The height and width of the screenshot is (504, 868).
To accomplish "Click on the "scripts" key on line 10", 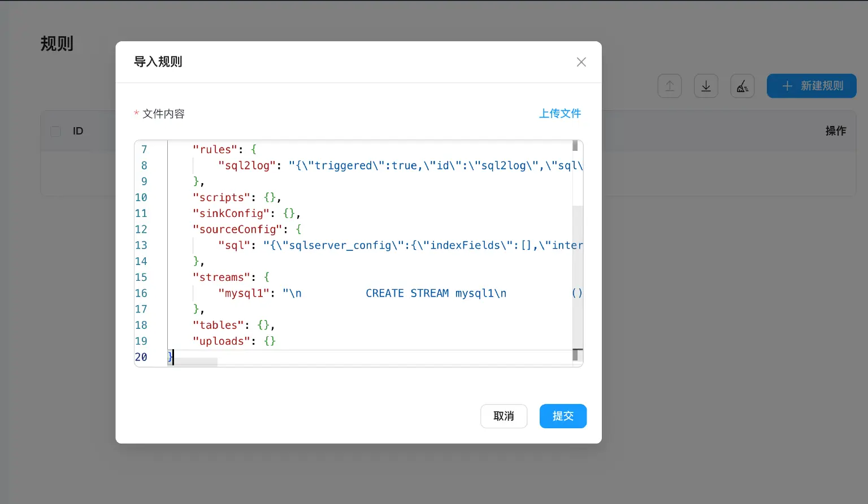I will pyautogui.click(x=221, y=198).
